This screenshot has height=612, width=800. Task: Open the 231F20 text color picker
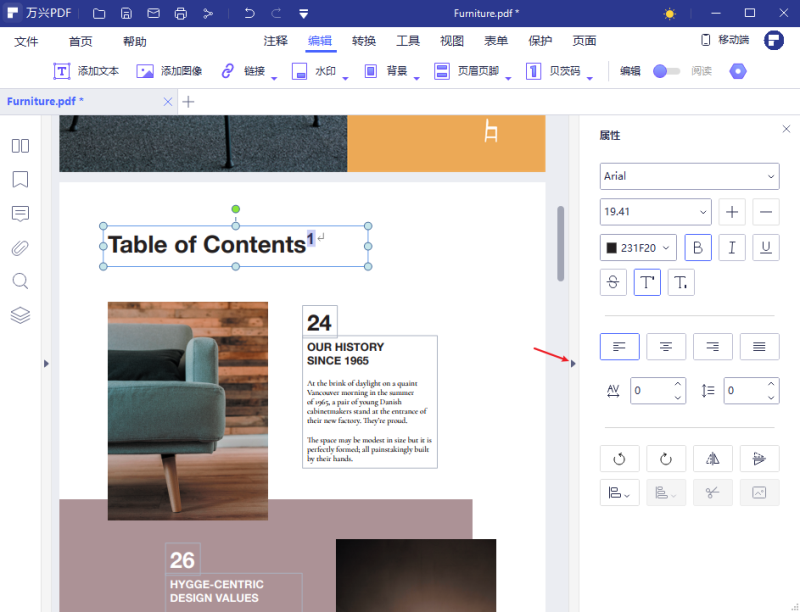[x=638, y=248]
